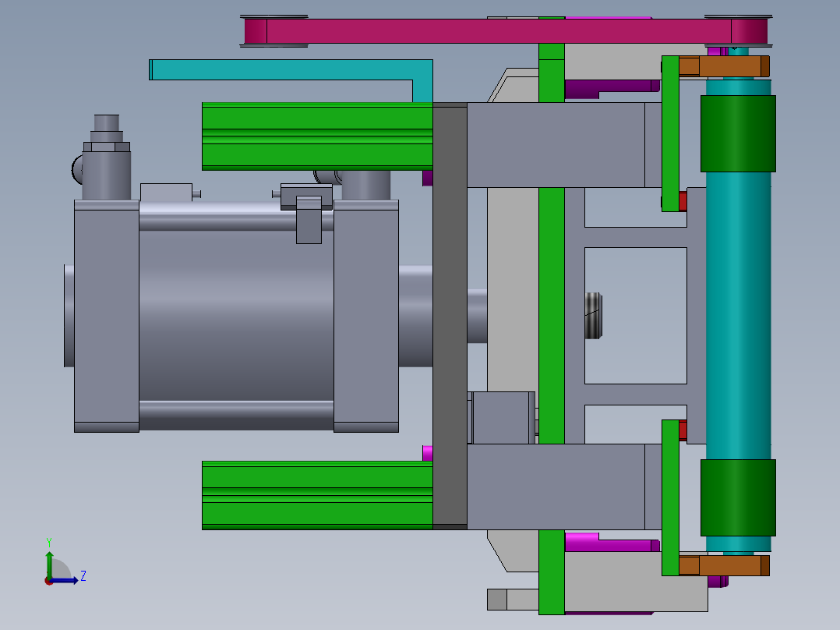Pick the upper small red spacer
Viewport: 840px width, 630px height.
click(x=683, y=202)
